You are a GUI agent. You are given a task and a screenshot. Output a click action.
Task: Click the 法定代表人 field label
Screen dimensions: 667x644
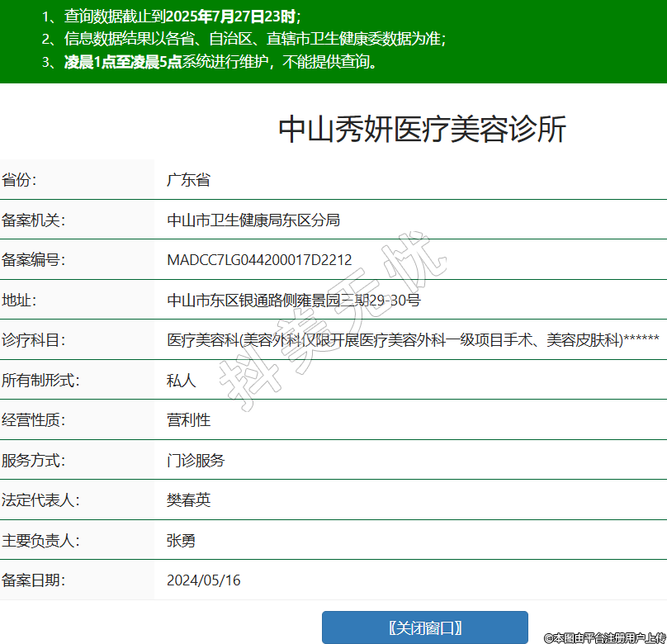[40, 500]
